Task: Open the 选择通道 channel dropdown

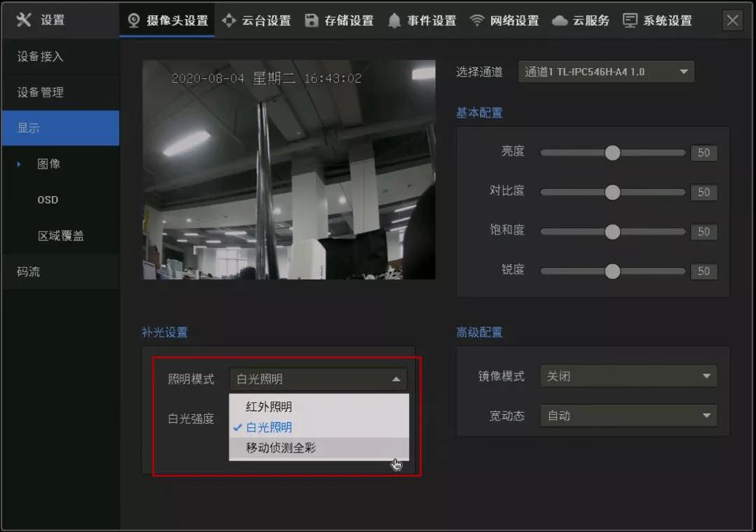Action: click(x=605, y=71)
